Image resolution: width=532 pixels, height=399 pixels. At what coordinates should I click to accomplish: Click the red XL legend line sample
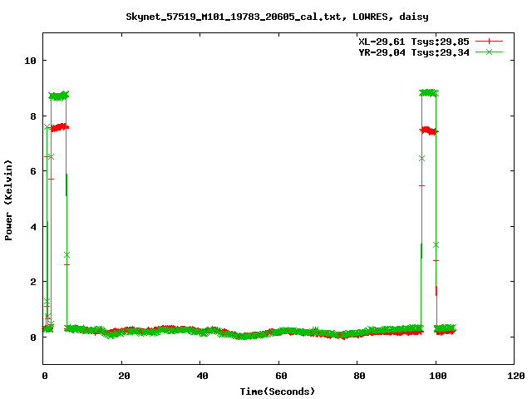[489, 42]
